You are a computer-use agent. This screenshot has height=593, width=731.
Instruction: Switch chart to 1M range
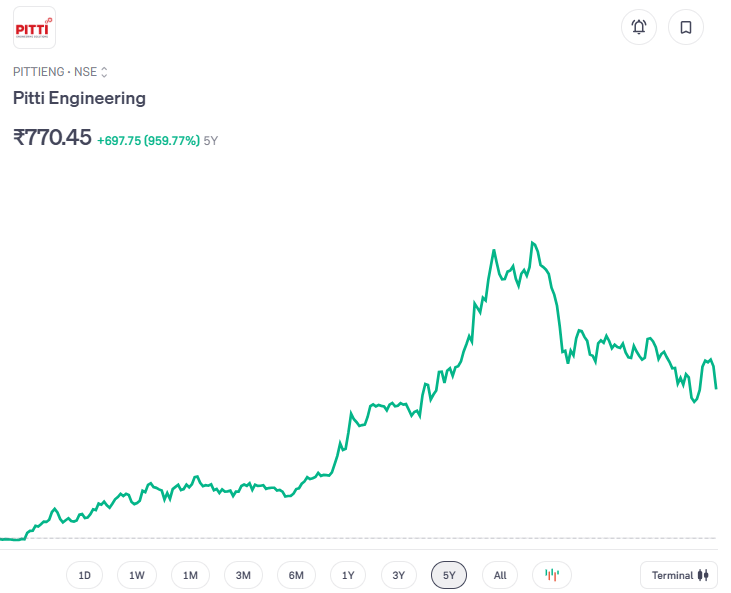(190, 575)
